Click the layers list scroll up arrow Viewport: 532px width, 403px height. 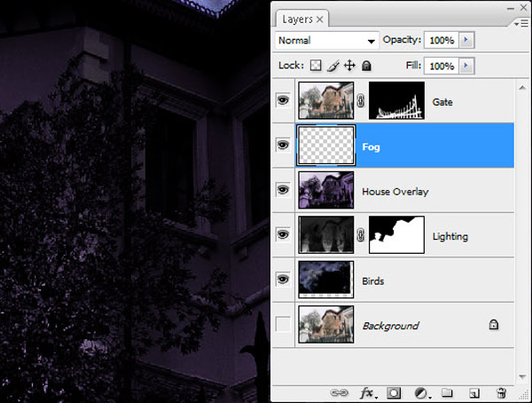(x=522, y=88)
